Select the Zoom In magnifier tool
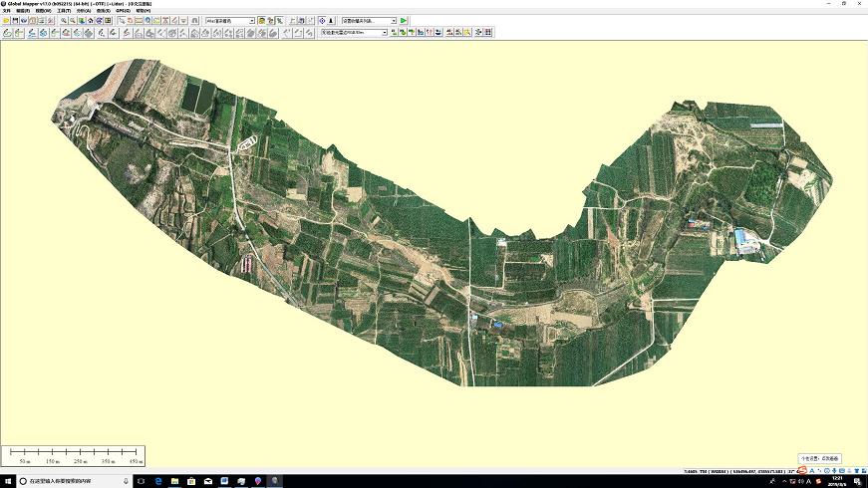The image size is (868, 488). pyautogui.click(x=64, y=20)
